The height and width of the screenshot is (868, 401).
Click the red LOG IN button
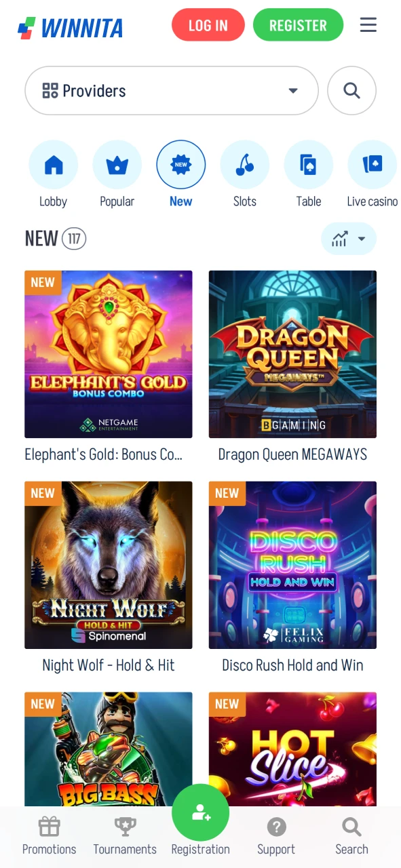(208, 26)
